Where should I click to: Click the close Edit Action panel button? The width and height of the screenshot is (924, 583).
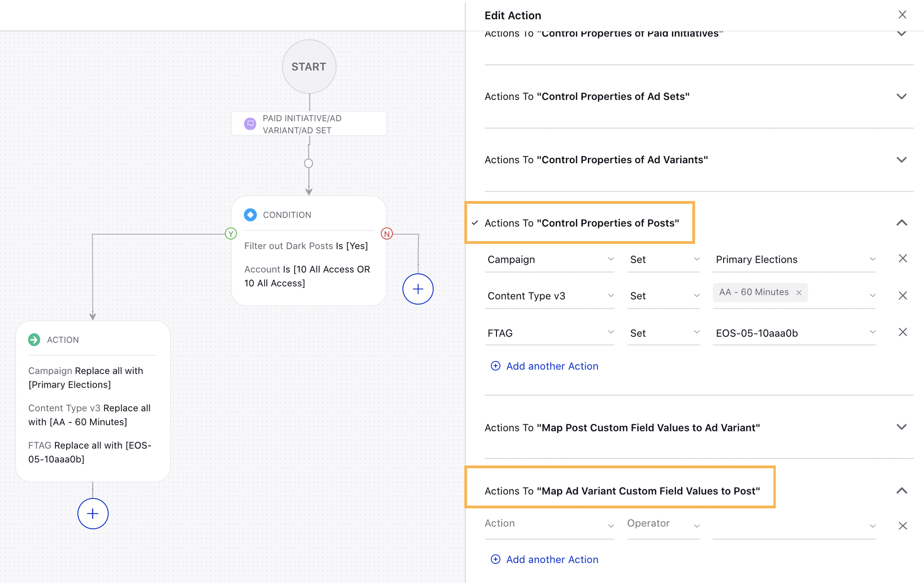coord(903,14)
